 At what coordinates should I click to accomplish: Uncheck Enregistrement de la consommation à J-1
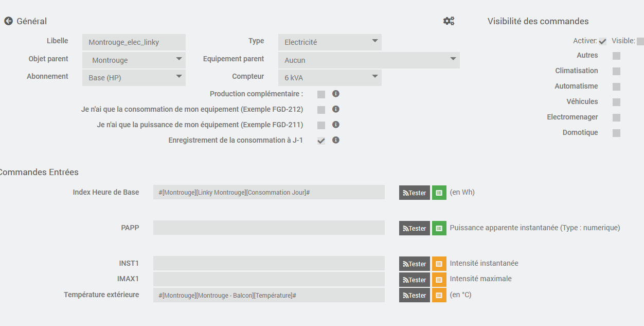click(x=321, y=141)
